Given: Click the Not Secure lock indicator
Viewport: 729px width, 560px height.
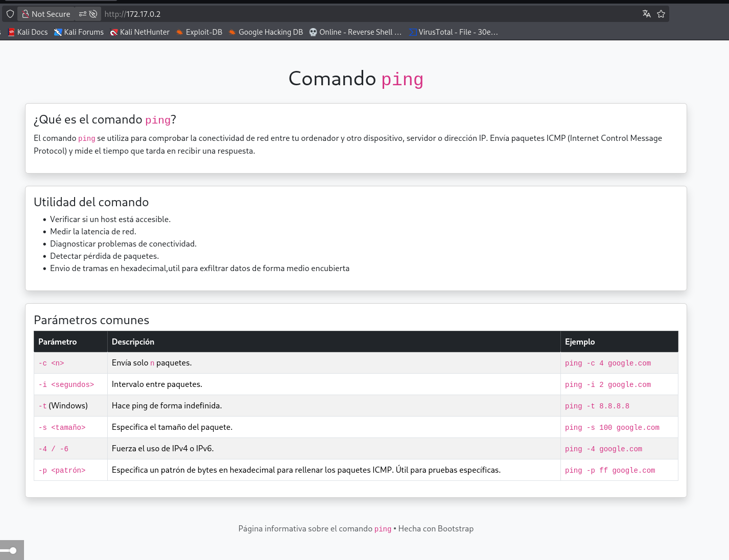Looking at the screenshot, I should click(46, 14).
